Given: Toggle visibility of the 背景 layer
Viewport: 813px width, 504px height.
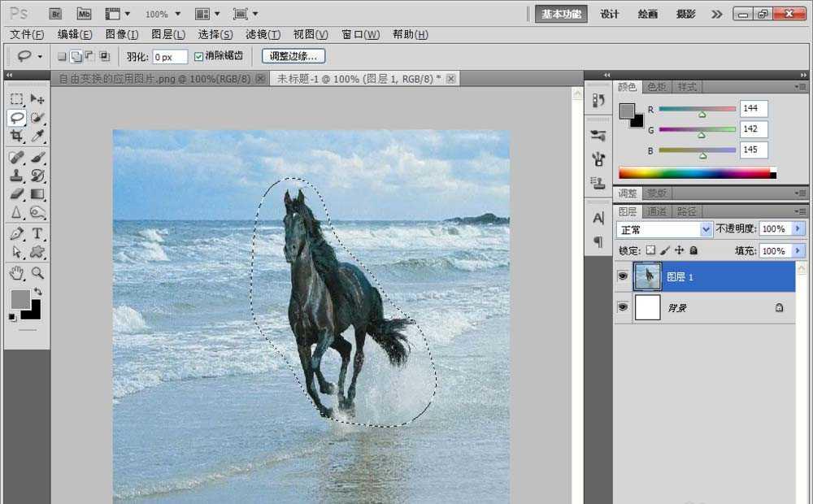Looking at the screenshot, I should (x=623, y=307).
